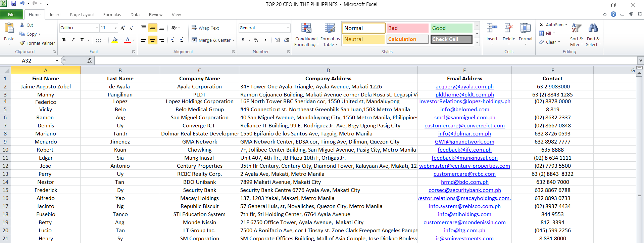
Task: Open Conditional Formatting
Action: click(x=306, y=35)
